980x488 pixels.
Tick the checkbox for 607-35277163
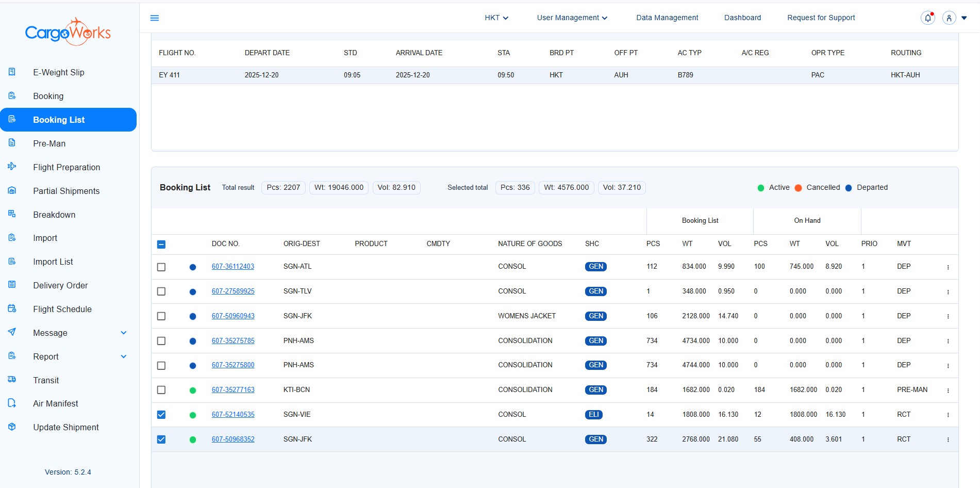pos(161,390)
